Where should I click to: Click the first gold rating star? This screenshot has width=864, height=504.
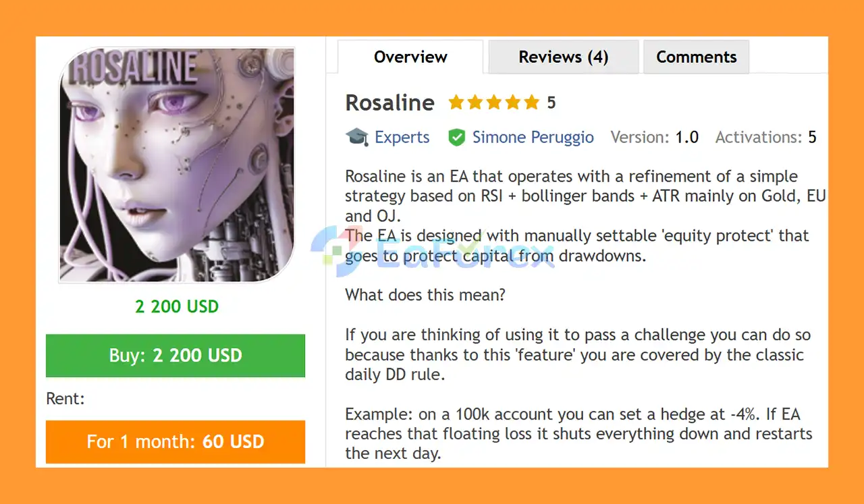pyautogui.click(x=456, y=103)
